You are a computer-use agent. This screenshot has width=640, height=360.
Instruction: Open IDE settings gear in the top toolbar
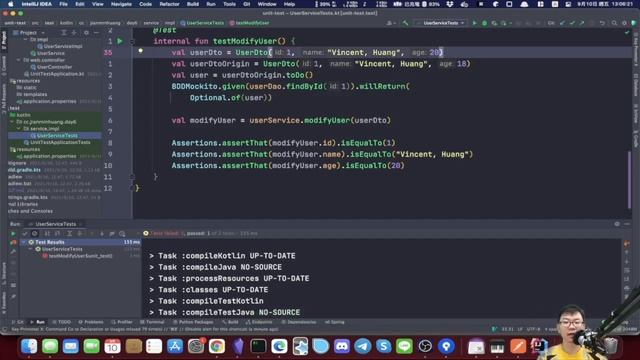coord(624,23)
